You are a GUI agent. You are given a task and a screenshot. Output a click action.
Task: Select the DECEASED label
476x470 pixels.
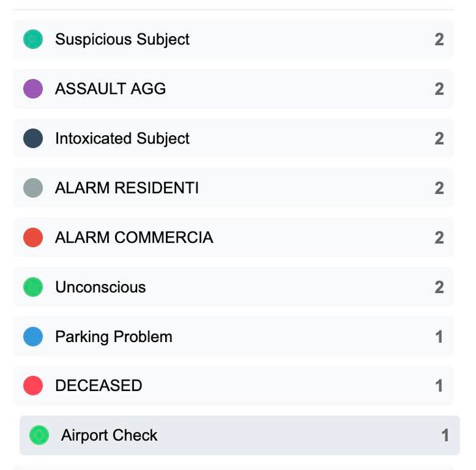tap(99, 386)
